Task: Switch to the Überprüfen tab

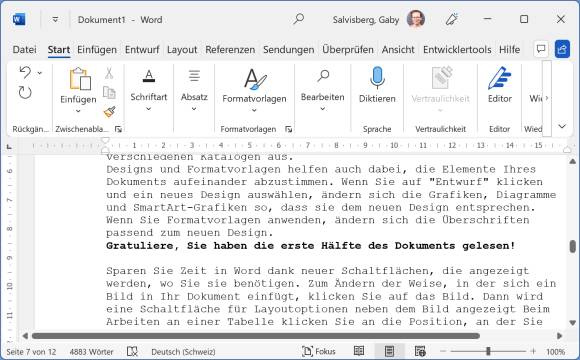Action: (348, 50)
